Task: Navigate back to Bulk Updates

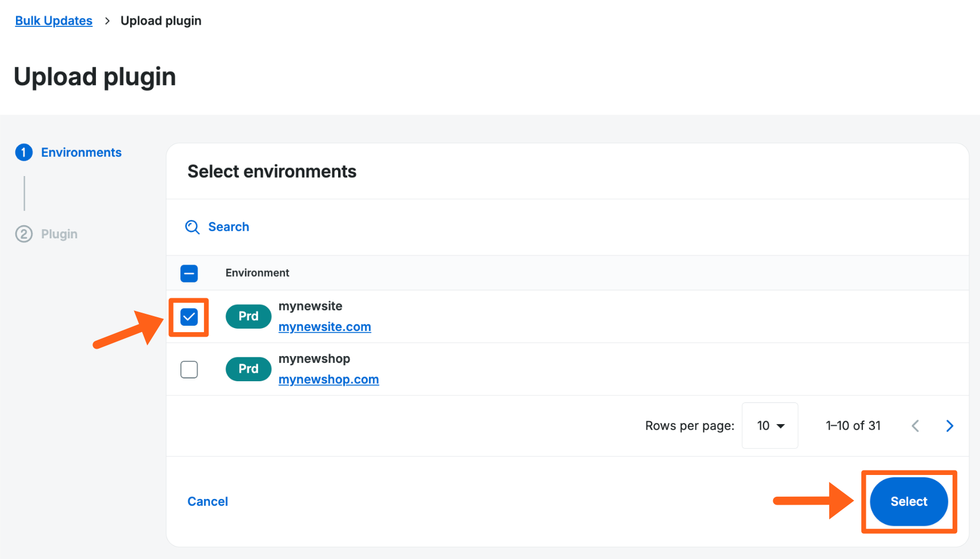Action: [54, 21]
